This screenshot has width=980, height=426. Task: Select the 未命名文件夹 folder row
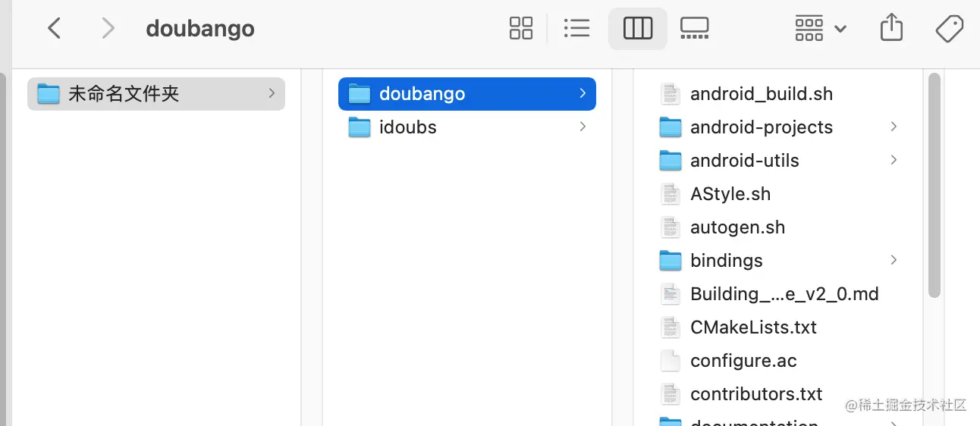click(156, 94)
